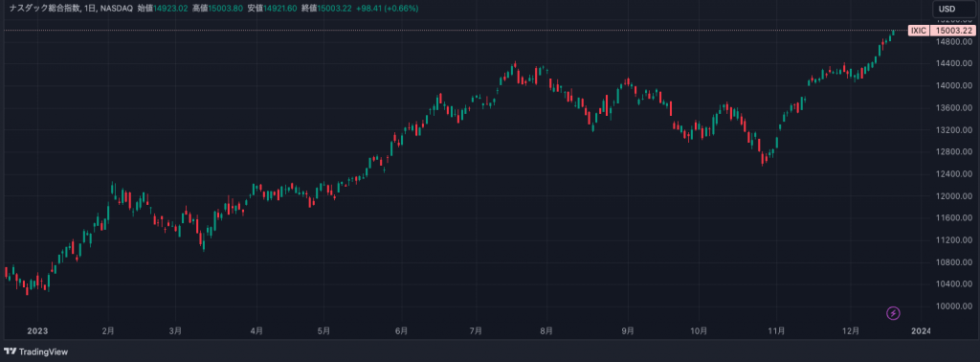Click the 6月 label on time axis
Image resolution: width=980 pixels, height=362 pixels.
[402, 330]
